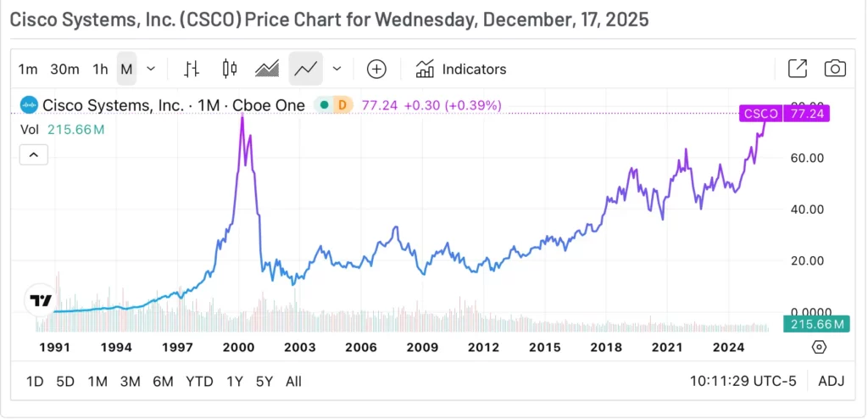
Task: Open the chart style dropdown arrow
Action: click(337, 69)
